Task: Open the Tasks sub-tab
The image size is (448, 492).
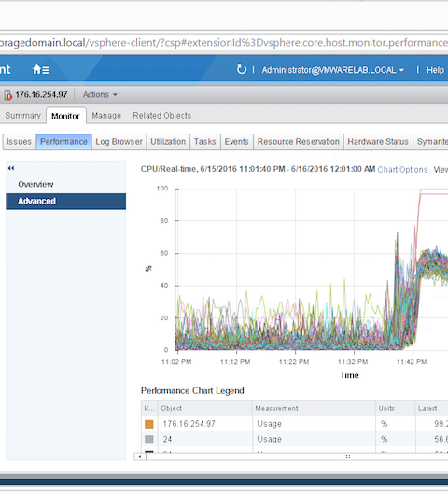Action: [204, 142]
